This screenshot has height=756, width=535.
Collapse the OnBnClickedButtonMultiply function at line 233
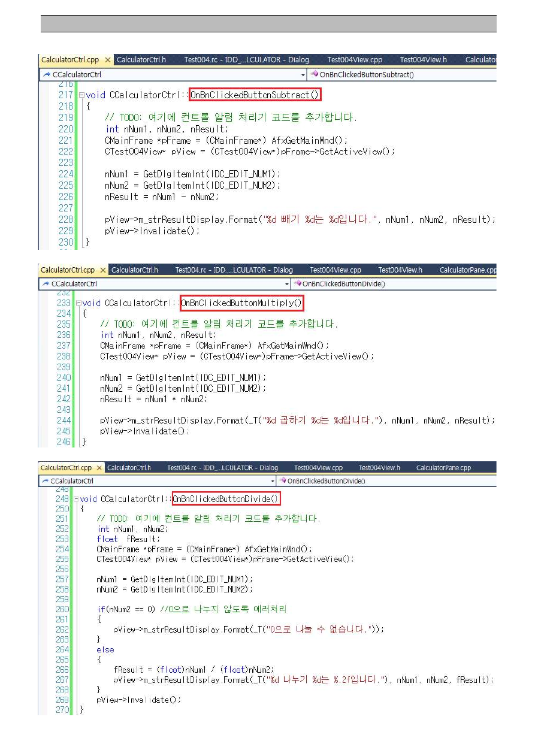pos(78,304)
